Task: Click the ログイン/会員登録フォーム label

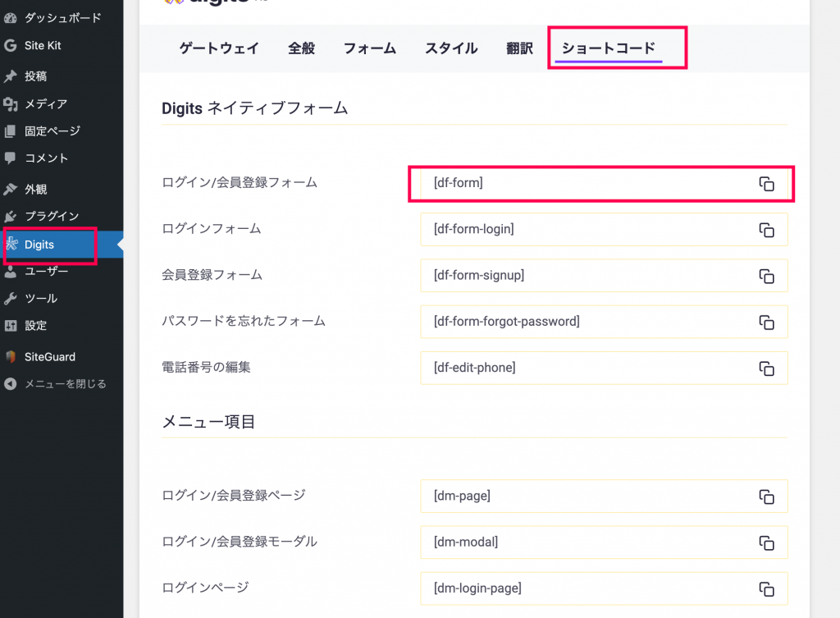Action: coord(240,183)
